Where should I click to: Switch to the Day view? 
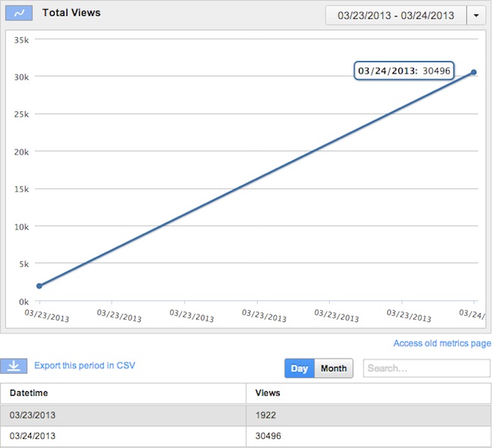pyautogui.click(x=300, y=368)
